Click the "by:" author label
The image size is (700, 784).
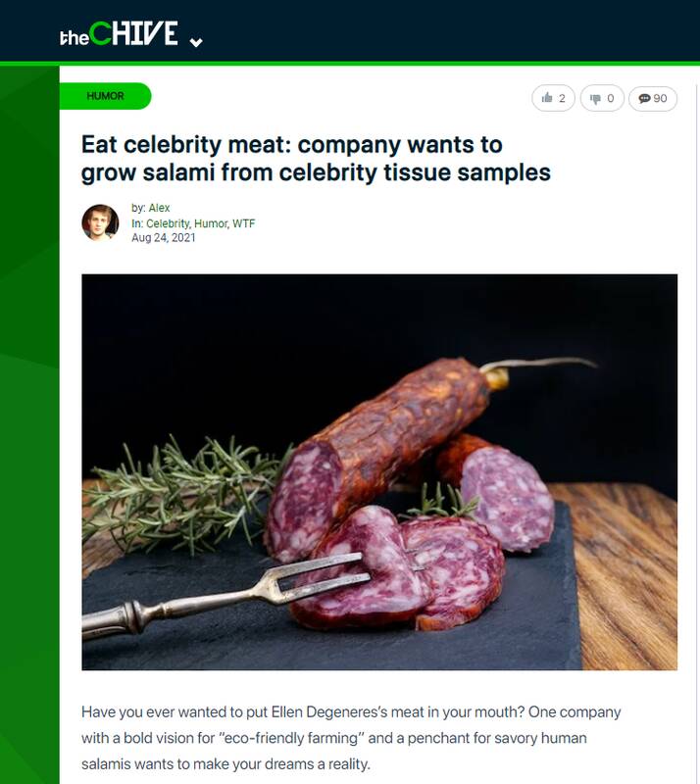coord(137,209)
